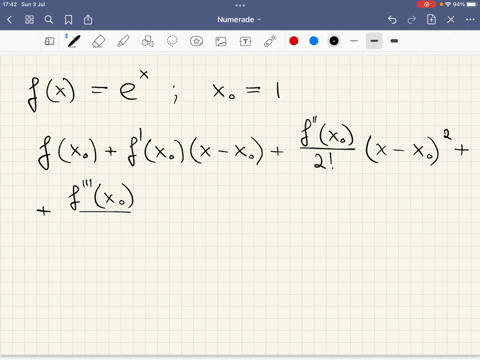This screenshot has width=480, height=360.
Task: Select the Image insert tool
Action: (221, 41)
